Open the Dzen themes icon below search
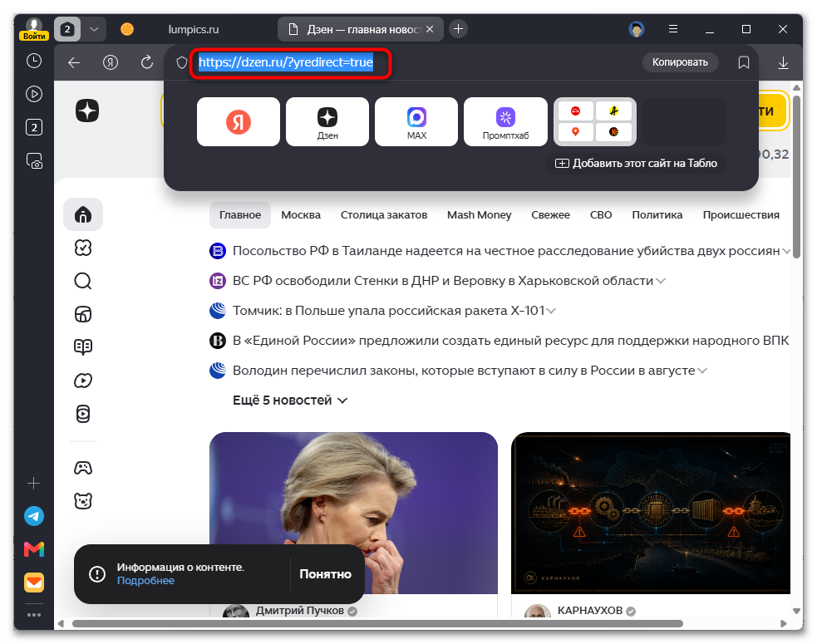 tap(83, 314)
